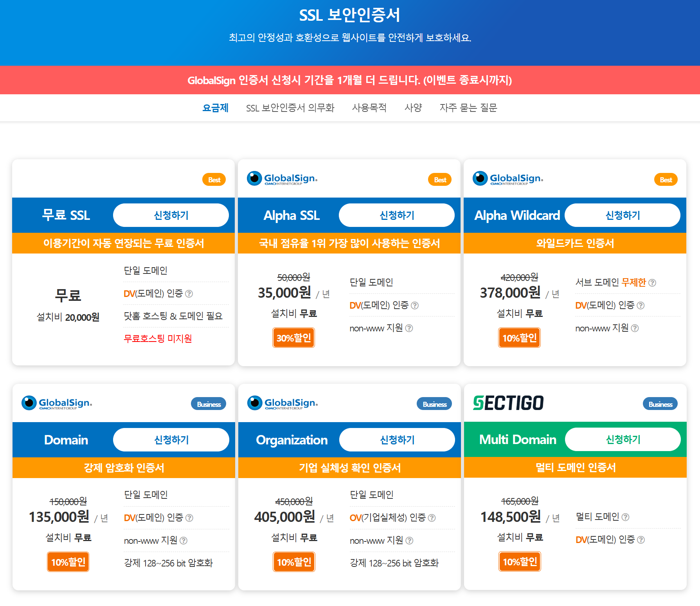700x606 pixels.
Task: Click 30%할인 badge on Alpha SSL
Action: point(294,338)
